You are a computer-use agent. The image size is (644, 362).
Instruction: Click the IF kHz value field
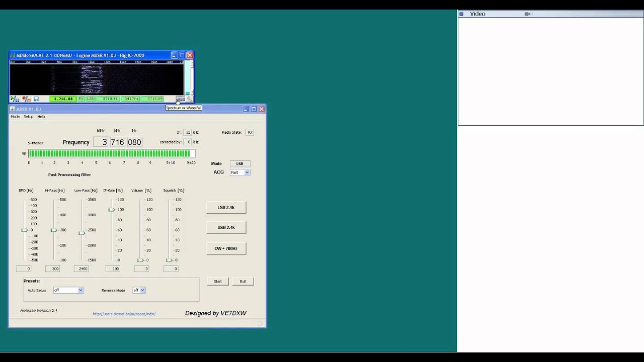pyautogui.click(x=188, y=132)
